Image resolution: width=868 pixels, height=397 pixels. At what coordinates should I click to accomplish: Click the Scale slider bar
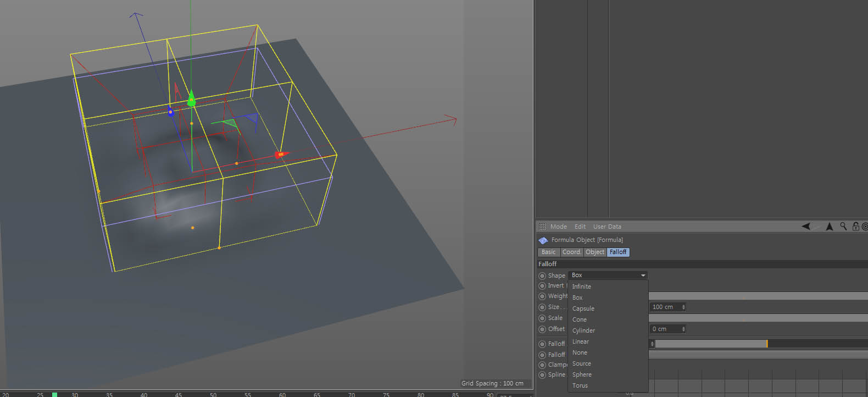click(758, 318)
